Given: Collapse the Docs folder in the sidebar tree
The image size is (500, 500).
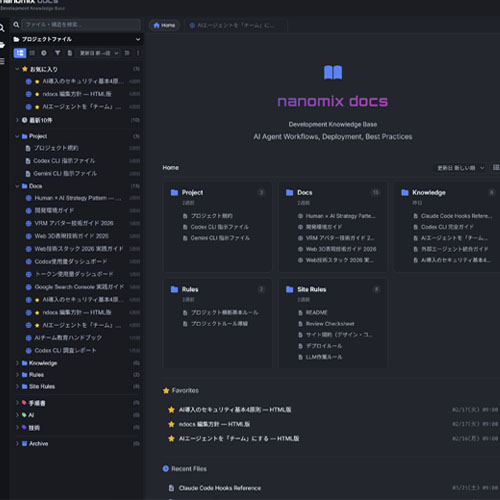Looking at the screenshot, I should click(17, 186).
